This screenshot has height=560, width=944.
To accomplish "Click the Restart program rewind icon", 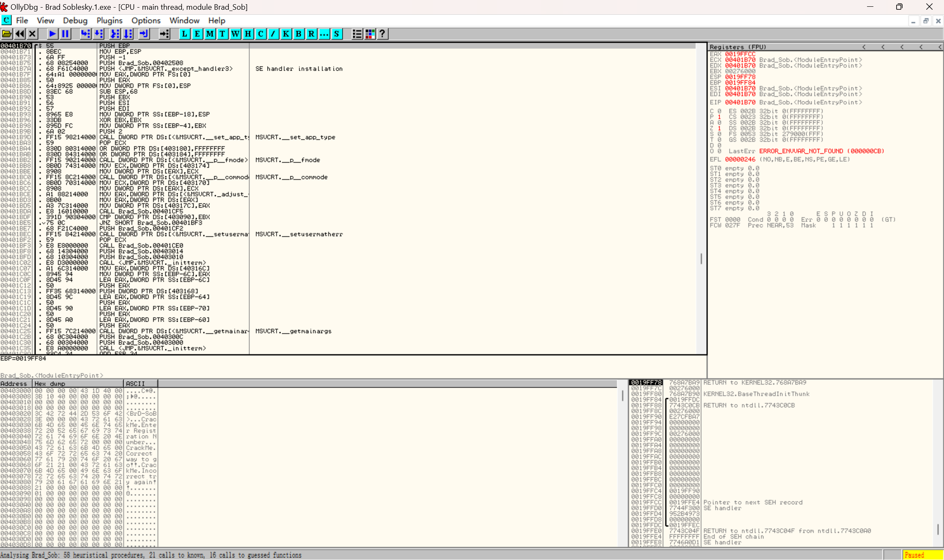I will 19,34.
